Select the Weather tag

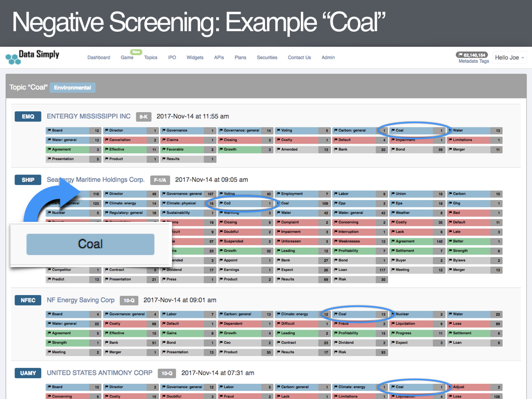click(417, 212)
